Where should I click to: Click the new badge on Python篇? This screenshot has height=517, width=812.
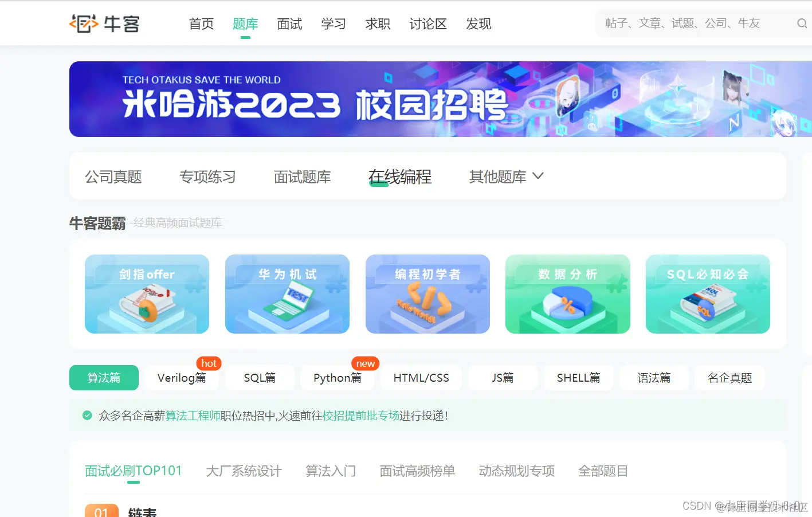pos(366,363)
